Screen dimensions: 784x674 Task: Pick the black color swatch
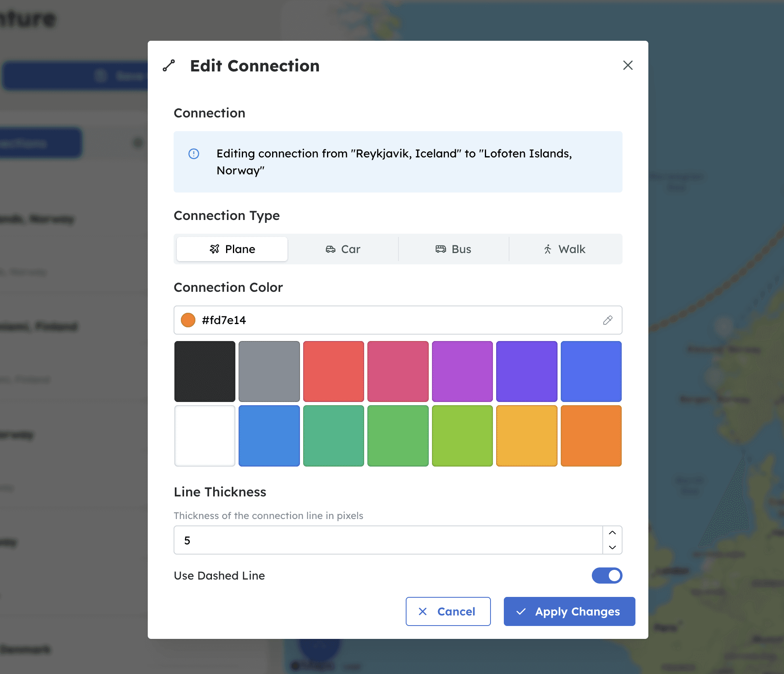click(x=205, y=371)
